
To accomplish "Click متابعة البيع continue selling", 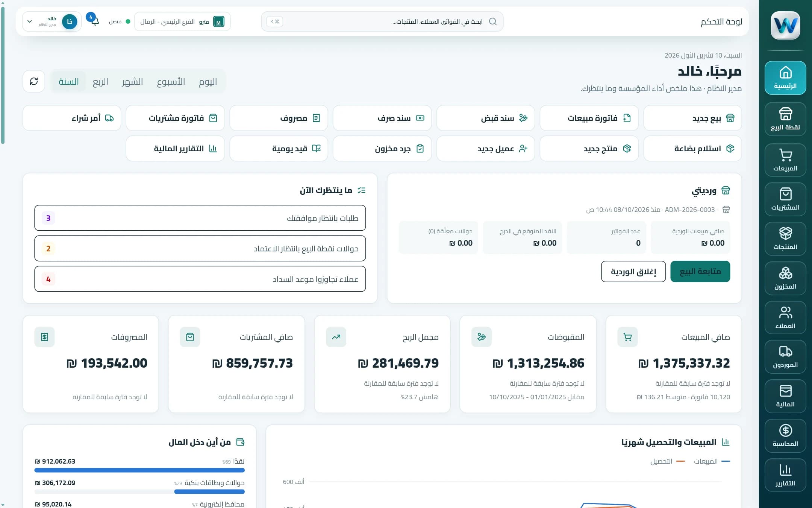I will tap(700, 271).
